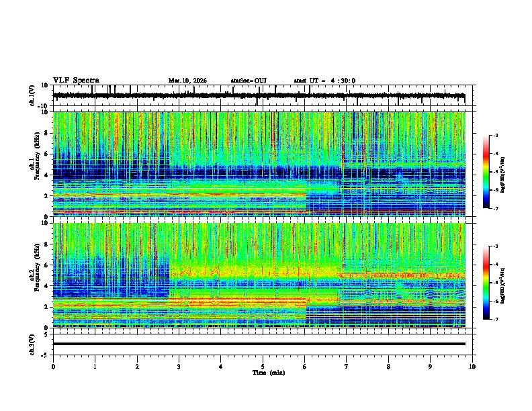Viewport: 532px width, 411px height.
Task: Click the "VLF Spectra" plot title
Action: (x=76, y=81)
